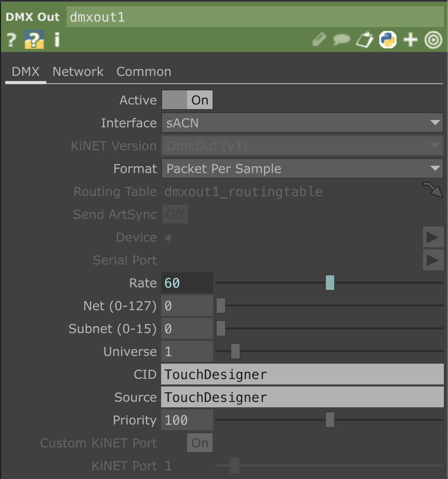
Task: Click the tag/clipboard icon in header
Action: coord(364,39)
